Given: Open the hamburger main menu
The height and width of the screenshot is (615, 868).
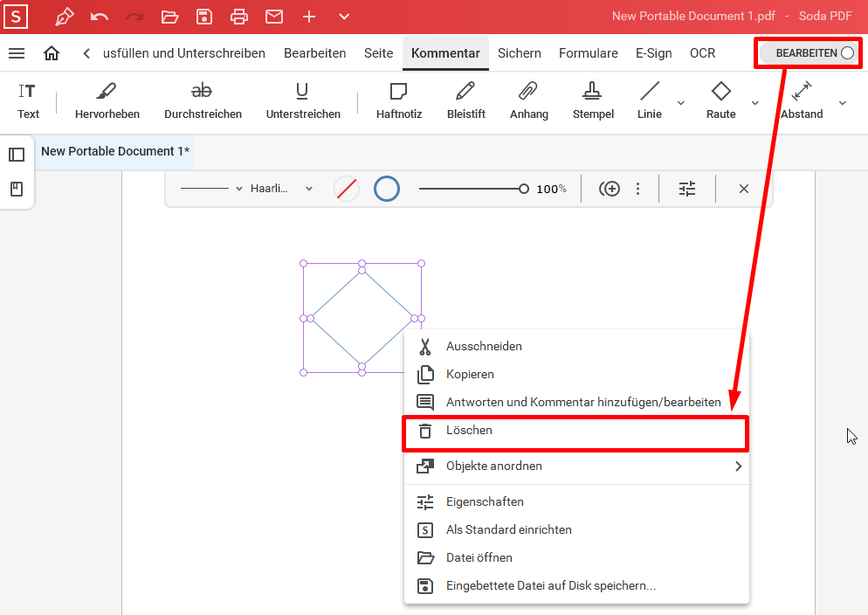Looking at the screenshot, I should point(17,53).
